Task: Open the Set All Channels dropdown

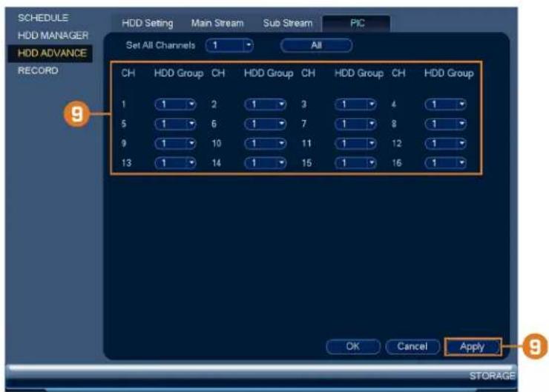Action: tap(229, 45)
